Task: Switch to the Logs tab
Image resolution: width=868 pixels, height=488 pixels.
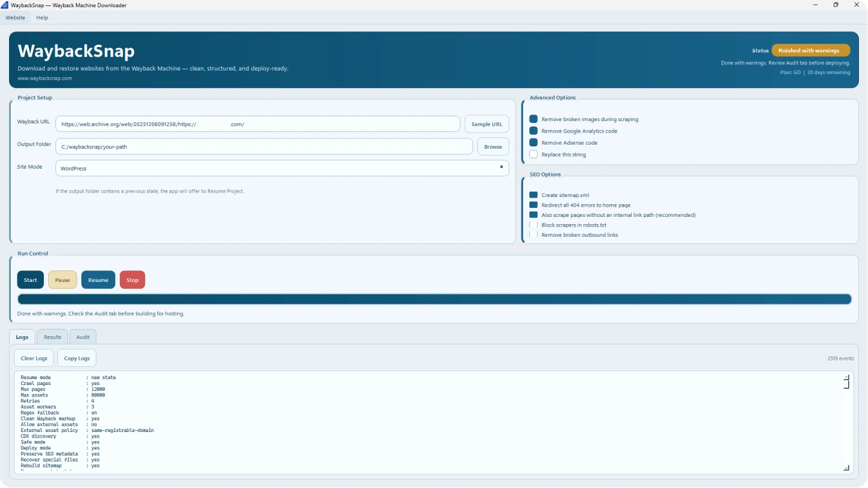Action: 22,337
